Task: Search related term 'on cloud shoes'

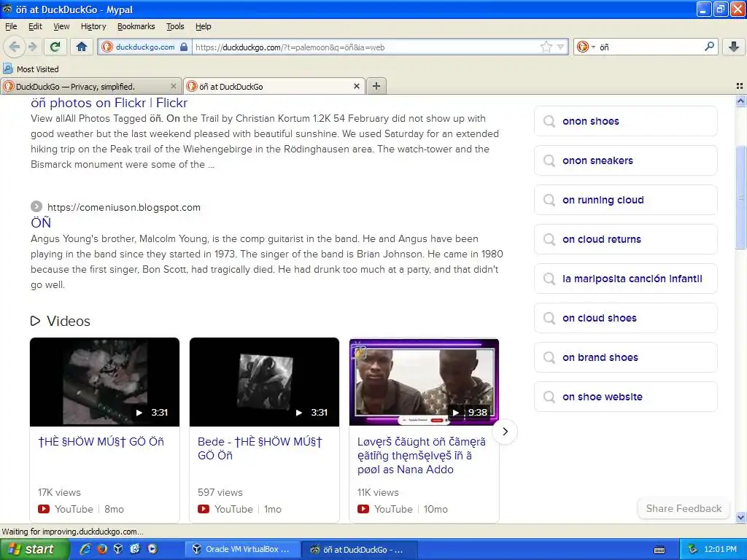Action: [625, 318]
